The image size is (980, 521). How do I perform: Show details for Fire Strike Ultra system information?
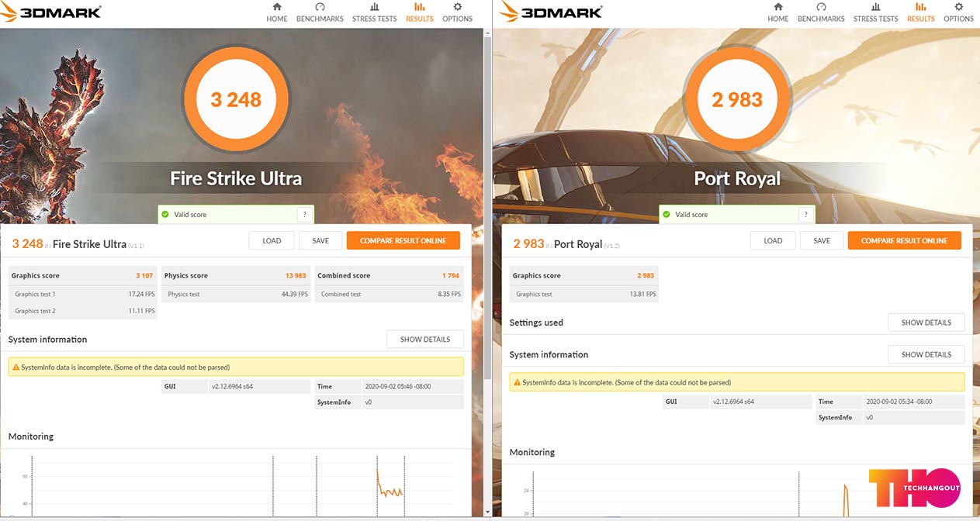[x=425, y=340]
